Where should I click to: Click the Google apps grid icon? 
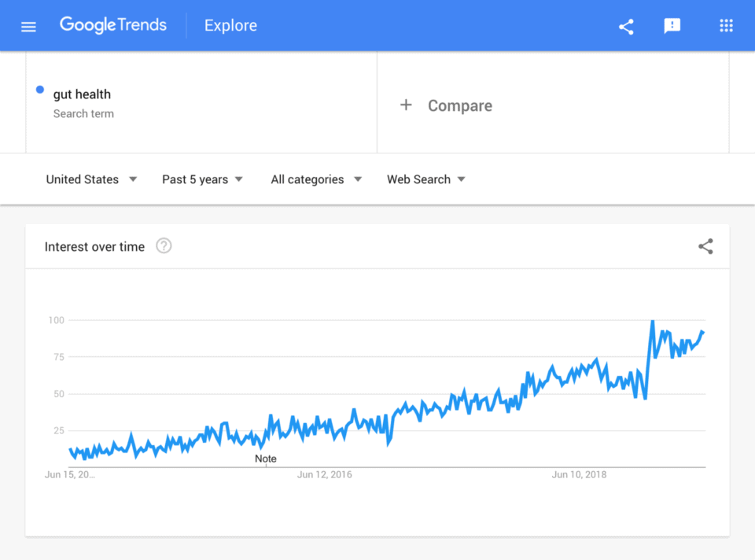tap(725, 25)
